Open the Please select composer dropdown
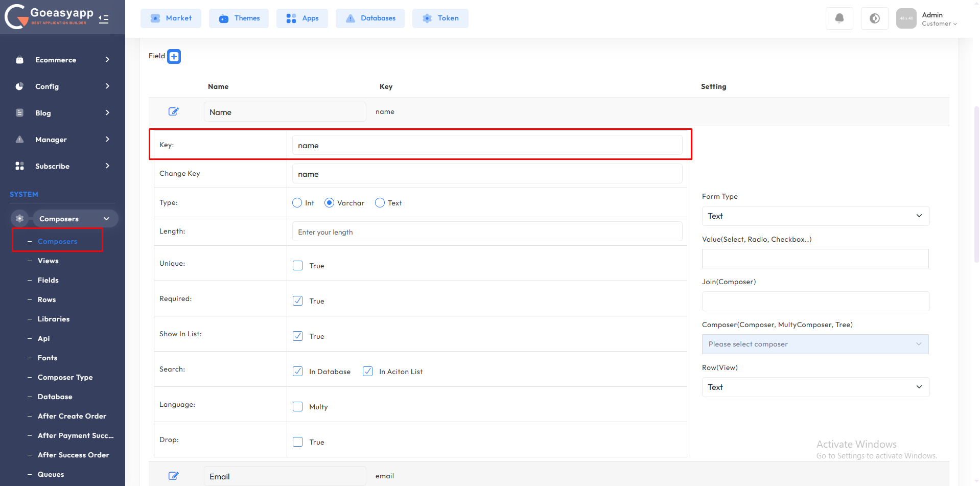Screen dimensions: 980x486 (x=815, y=344)
